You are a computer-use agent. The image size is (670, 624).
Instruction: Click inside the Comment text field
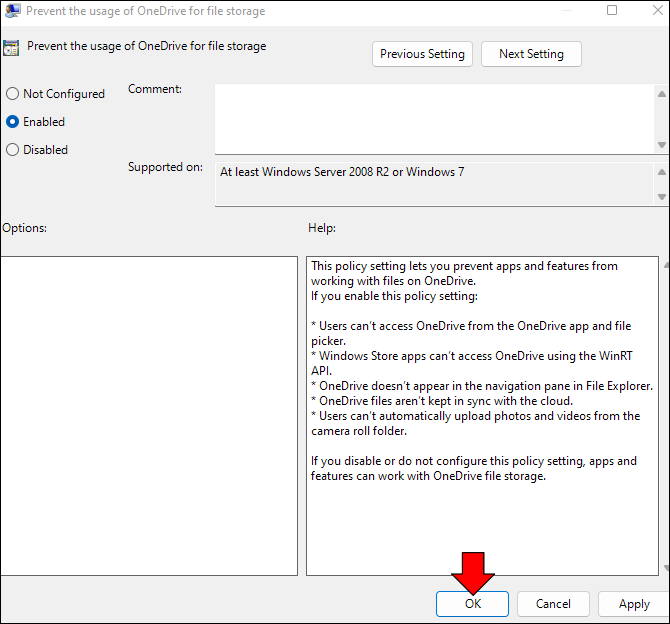pyautogui.click(x=435, y=119)
